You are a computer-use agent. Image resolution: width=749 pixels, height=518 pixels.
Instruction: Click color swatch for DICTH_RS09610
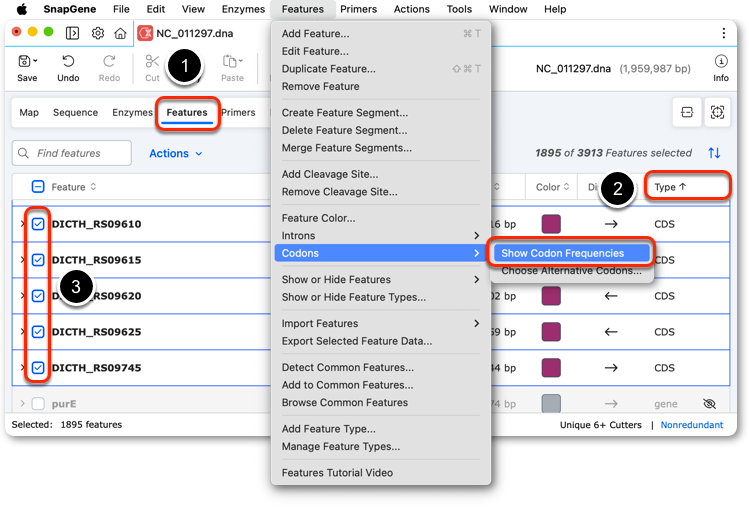click(x=551, y=224)
